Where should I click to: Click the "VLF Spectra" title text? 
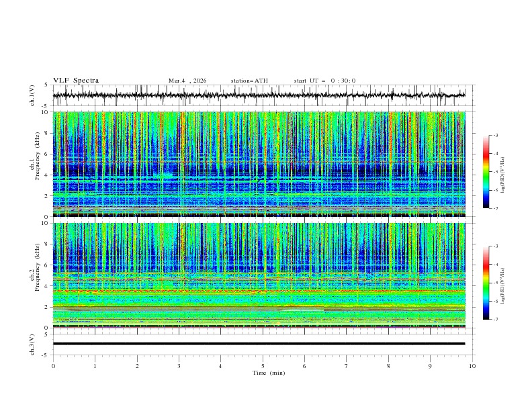(x=76, y=81)
